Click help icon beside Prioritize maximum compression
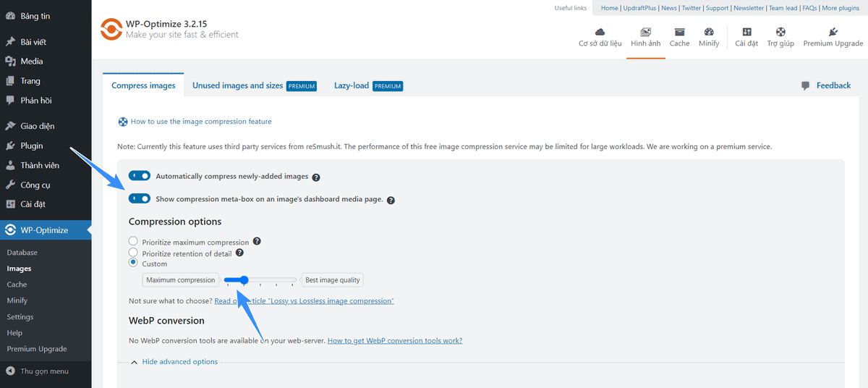 click(257, 242)
